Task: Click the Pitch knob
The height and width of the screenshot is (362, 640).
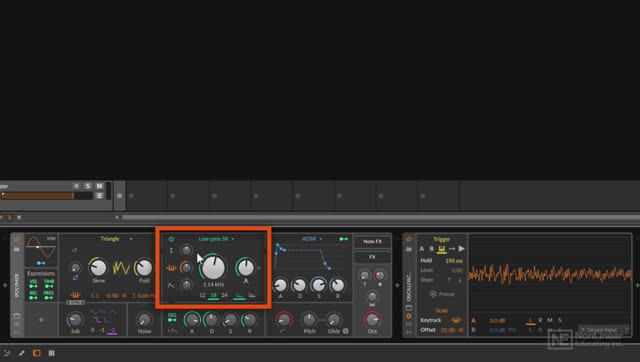Action: [x=309, y=320]
